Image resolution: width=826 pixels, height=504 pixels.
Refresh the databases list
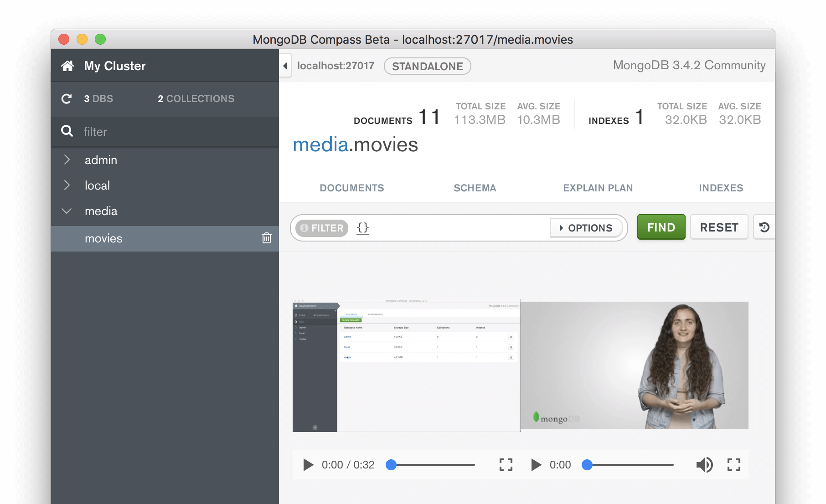[67, 98]
